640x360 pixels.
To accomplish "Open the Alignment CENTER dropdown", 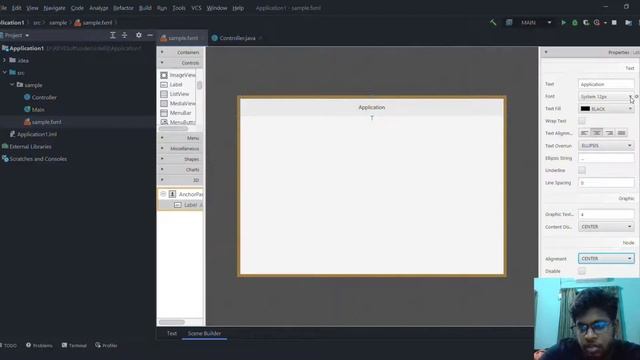I will click(x=606, y=258).
